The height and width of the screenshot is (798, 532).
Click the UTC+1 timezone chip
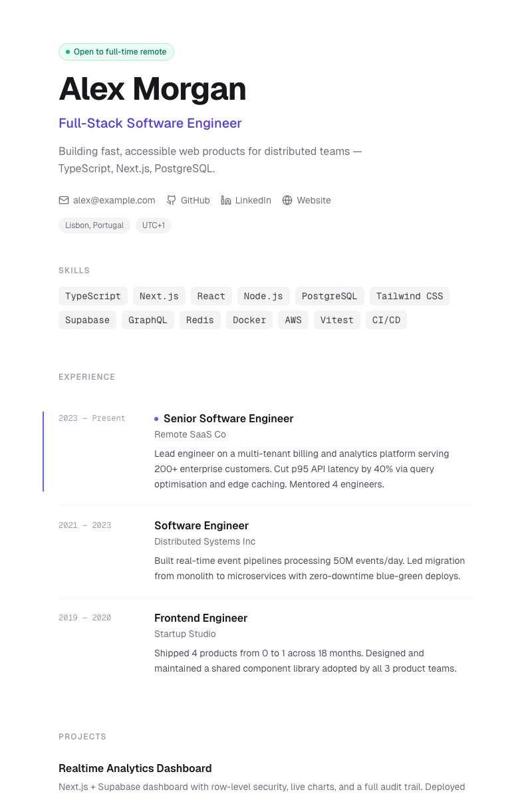pyautogui.click(x=154, y=225)
